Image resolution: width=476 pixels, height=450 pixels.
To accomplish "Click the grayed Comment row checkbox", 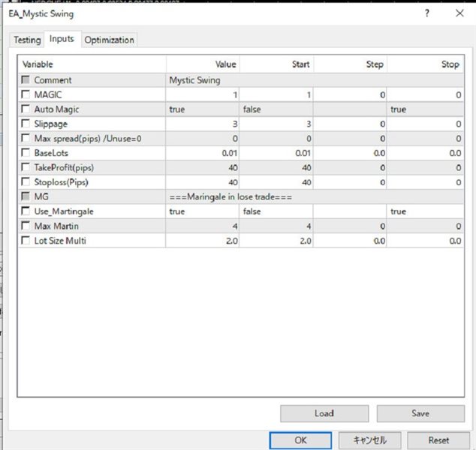I will click(x=26, y=79).
